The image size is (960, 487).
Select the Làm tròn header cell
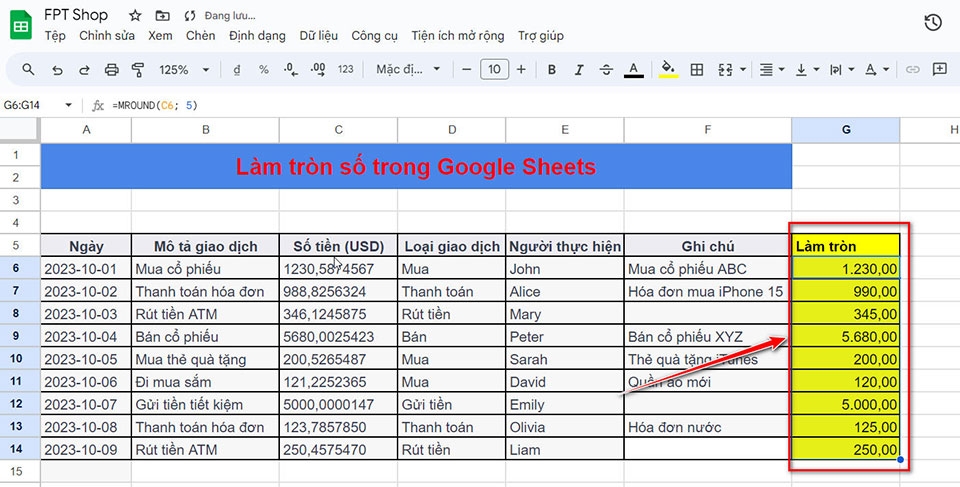[846, 246]
